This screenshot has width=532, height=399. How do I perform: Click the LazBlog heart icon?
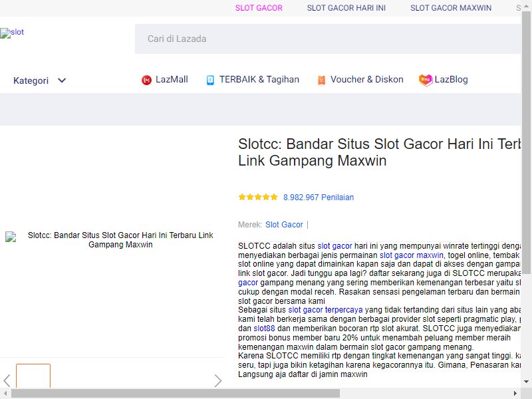(426, 80)
